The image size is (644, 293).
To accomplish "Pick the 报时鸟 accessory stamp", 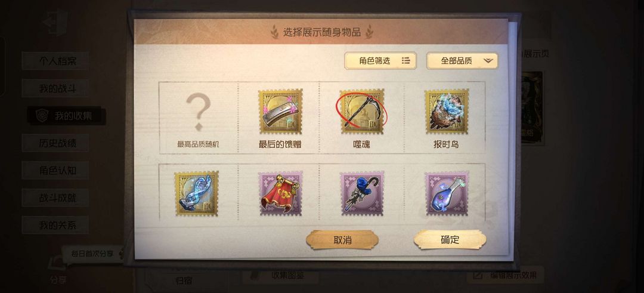I will point(447,112).
